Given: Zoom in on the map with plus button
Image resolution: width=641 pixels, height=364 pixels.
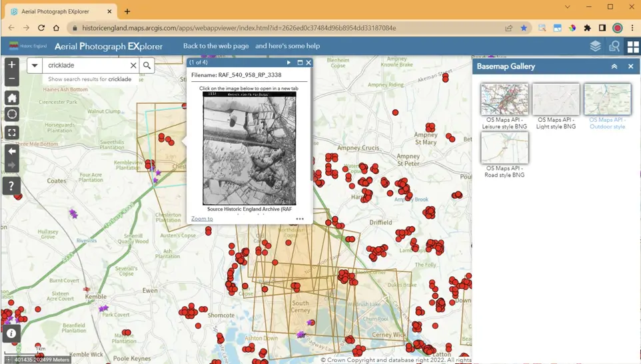Looking at the screenshot, I should [11, 65].
